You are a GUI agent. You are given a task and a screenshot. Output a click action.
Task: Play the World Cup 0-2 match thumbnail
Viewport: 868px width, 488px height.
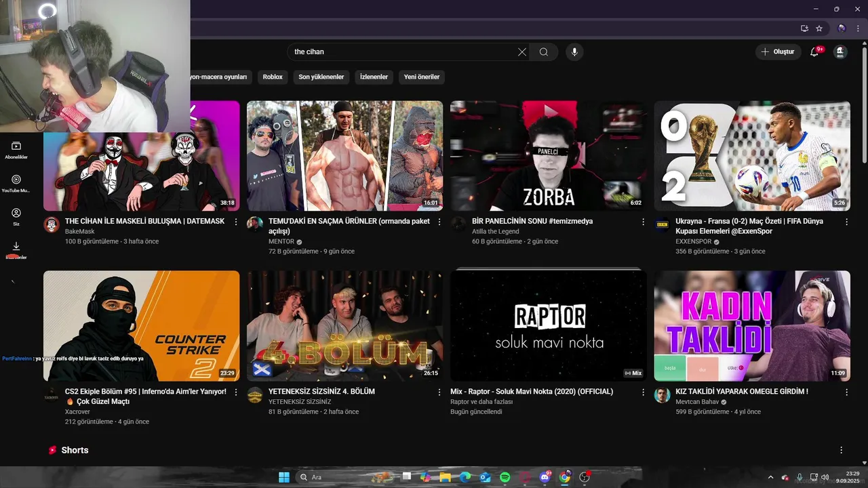coord(752,156)
